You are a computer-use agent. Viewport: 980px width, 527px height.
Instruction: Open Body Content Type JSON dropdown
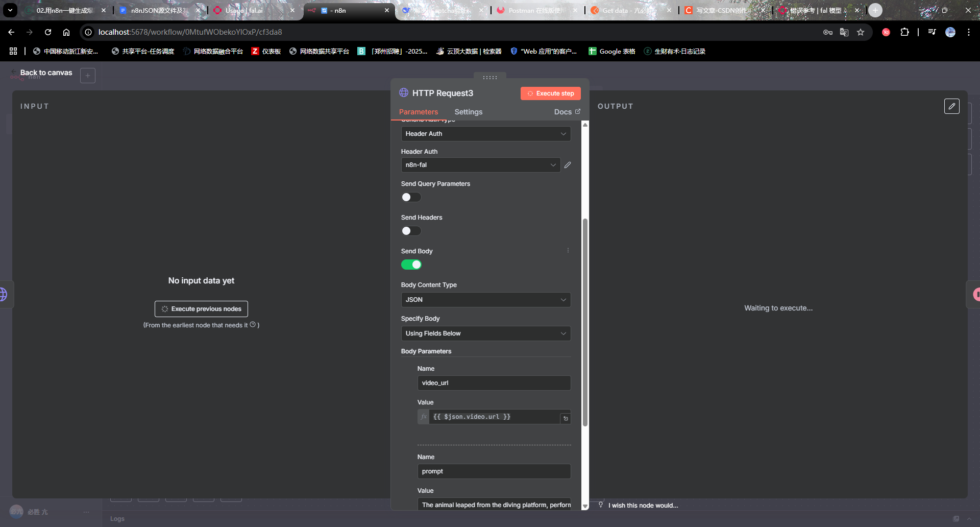[485, 300]
